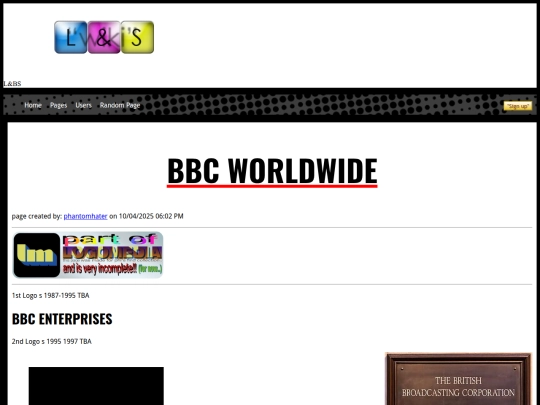The image size is (540, 405).
Task: Click the black logo video thumbnail
Action: (96, 386)
